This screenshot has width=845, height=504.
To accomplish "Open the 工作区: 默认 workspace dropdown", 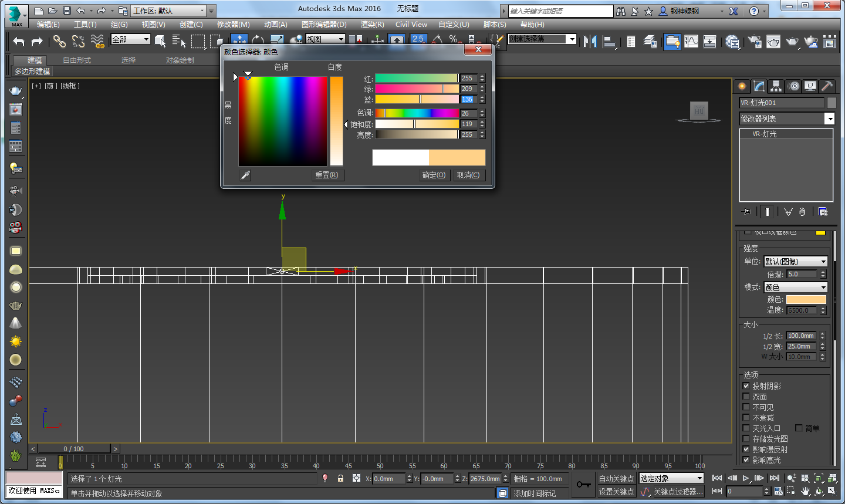I will [x=169, y=11].
